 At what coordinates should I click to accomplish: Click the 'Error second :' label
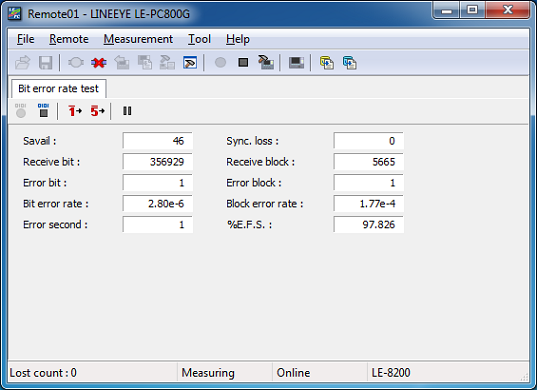tap(55, 224)
